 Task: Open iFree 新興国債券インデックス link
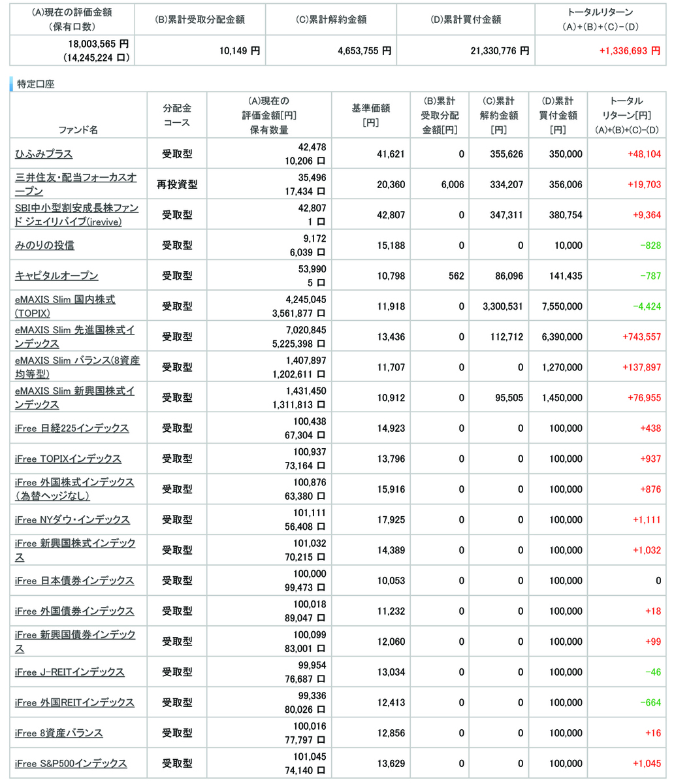(x=75, y=642)
